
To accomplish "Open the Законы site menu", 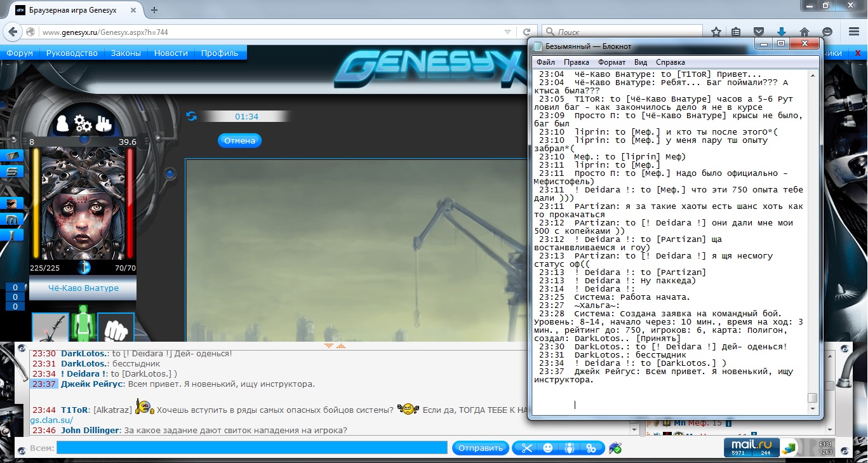I will point(126,53).
